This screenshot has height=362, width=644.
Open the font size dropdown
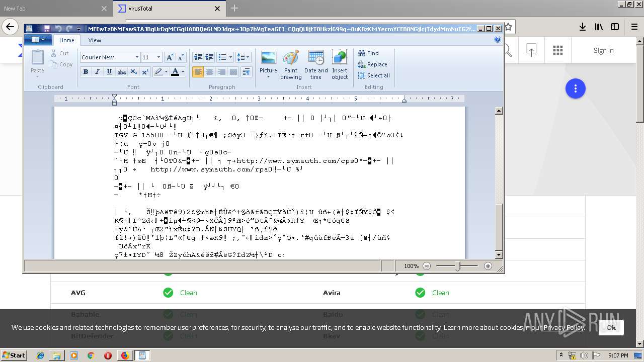159,57
